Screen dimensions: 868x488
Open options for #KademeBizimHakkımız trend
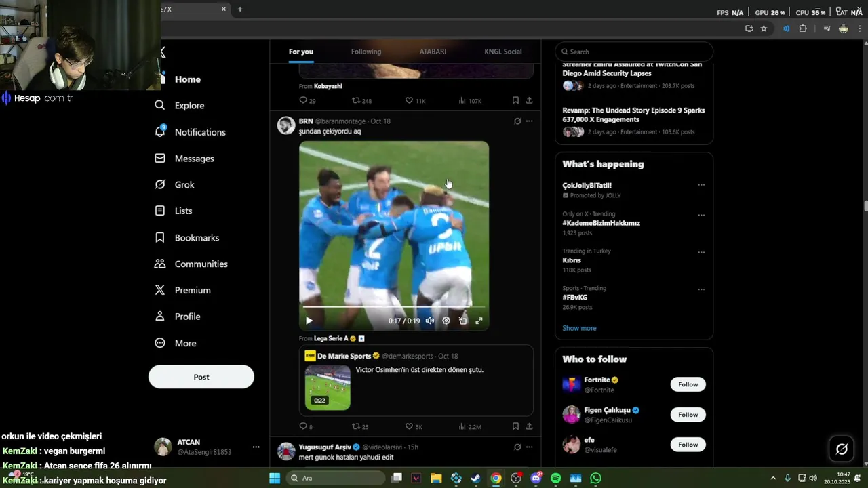(x=701, y=216)
